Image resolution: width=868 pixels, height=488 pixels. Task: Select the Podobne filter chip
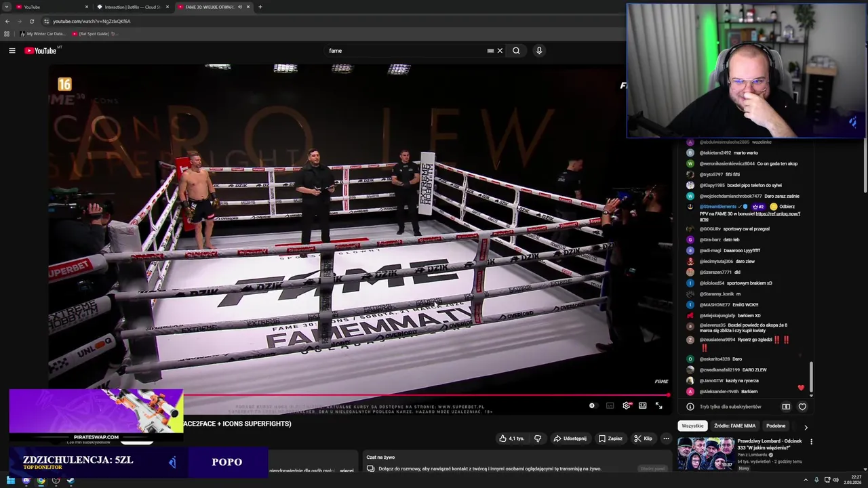(x=776, y=426)
